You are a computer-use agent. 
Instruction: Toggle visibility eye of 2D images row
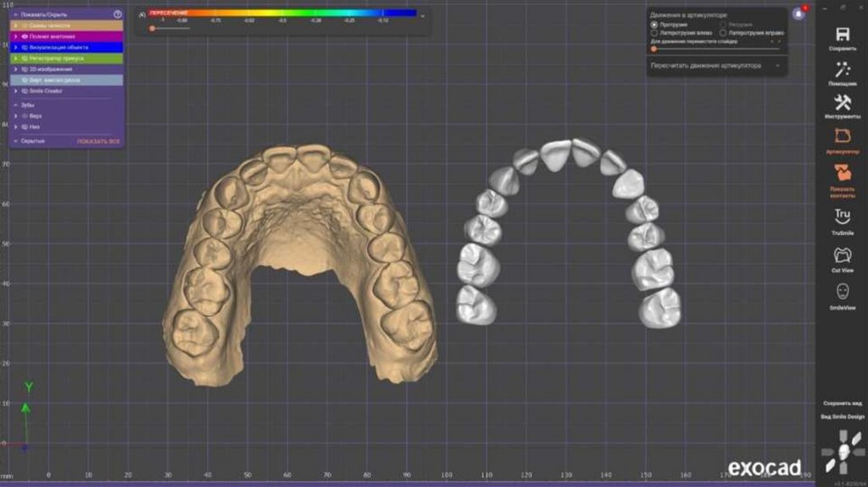point(25,70)
